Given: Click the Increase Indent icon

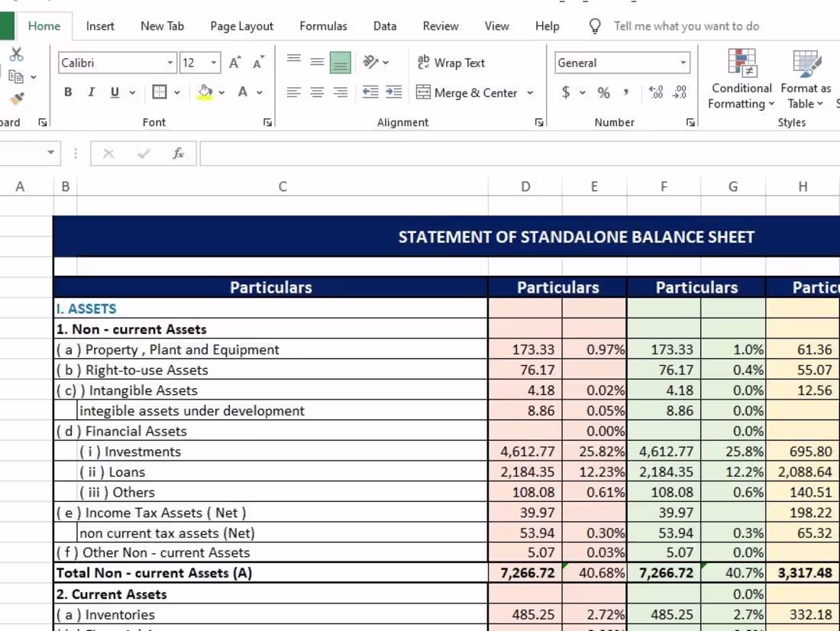Looking at the screenshot, I should (393, 92).
